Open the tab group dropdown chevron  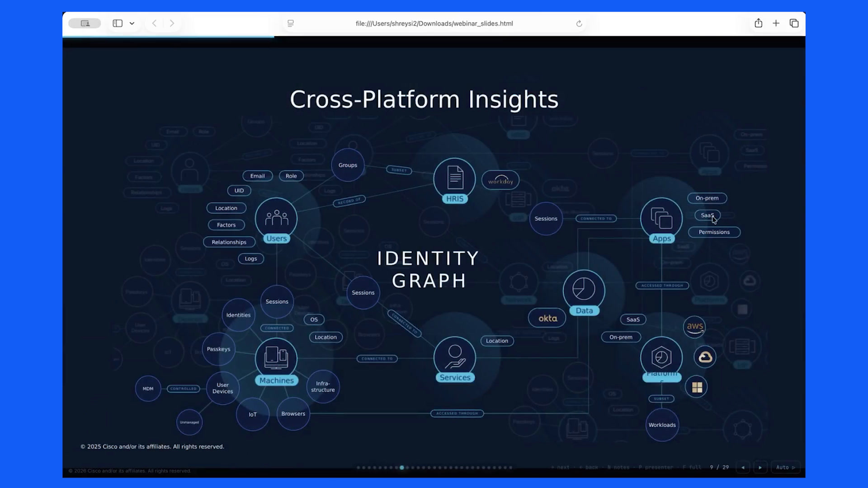click(x=132, y=23)
